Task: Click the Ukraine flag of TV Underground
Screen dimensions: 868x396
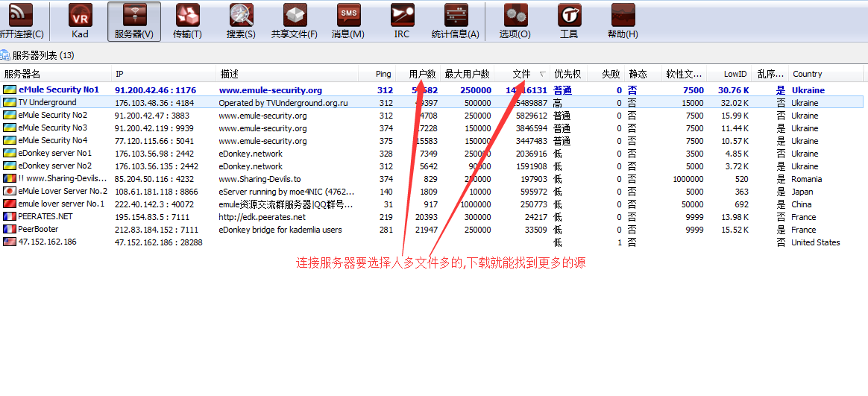Action: point(10,102)
